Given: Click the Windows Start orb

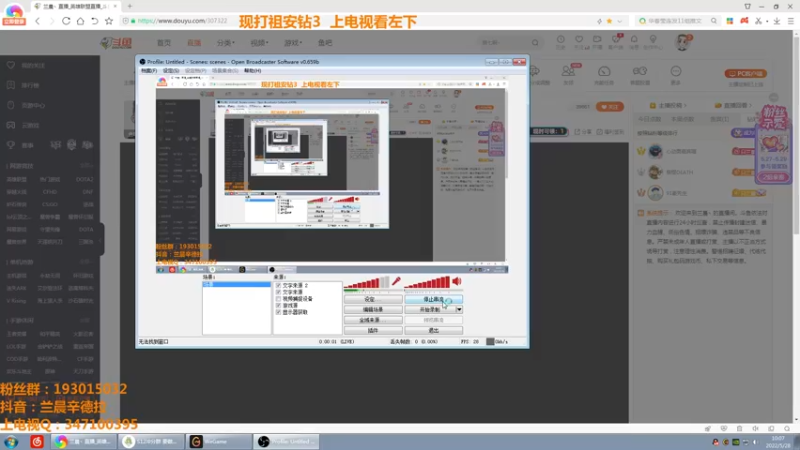Looking at the screenshot, I should (11, 442).
